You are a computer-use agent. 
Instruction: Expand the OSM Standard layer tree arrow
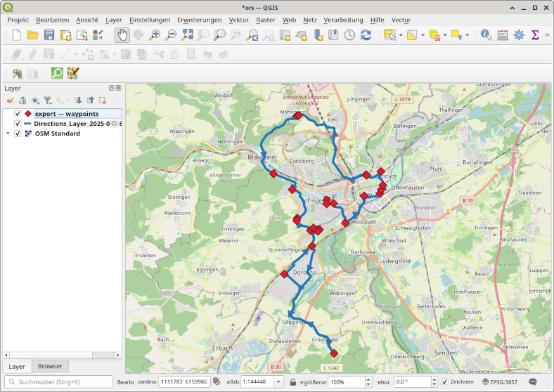tap(8, 133)
